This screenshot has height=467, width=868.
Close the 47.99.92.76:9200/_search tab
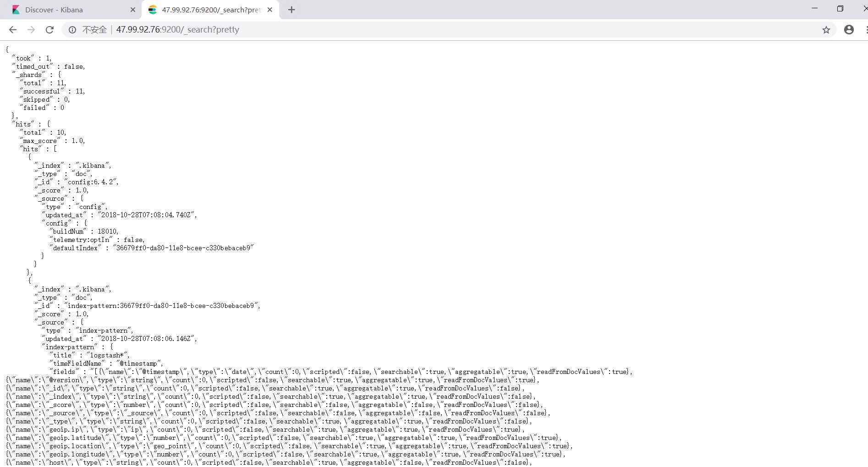coord(270,10)
